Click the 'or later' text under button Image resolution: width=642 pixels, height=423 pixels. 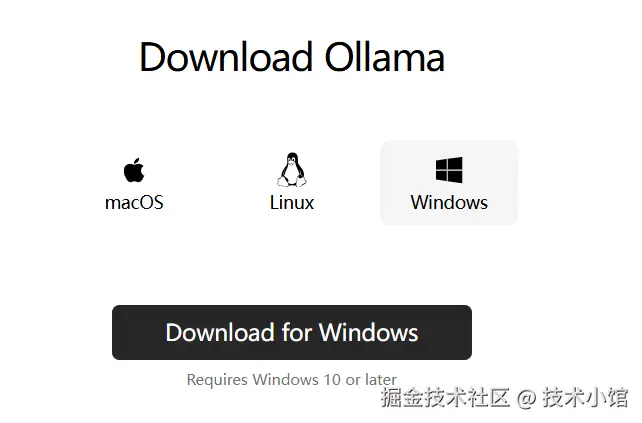(371, 380)
